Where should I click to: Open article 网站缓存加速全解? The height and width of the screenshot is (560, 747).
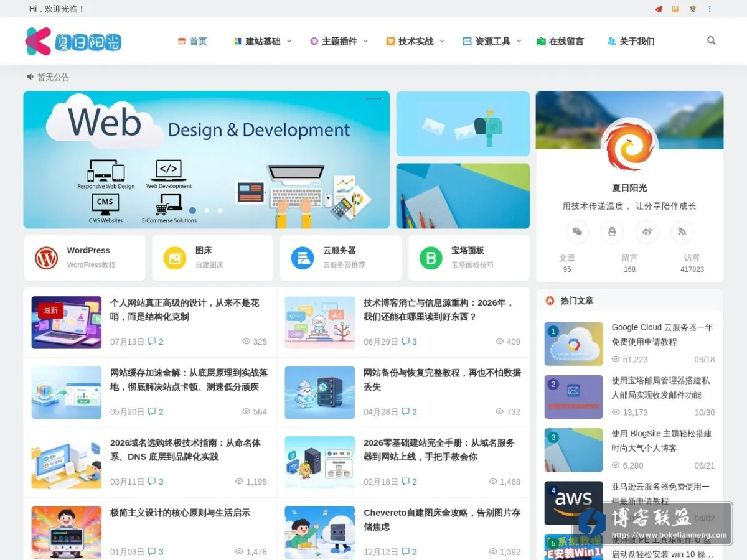[189, 380]
